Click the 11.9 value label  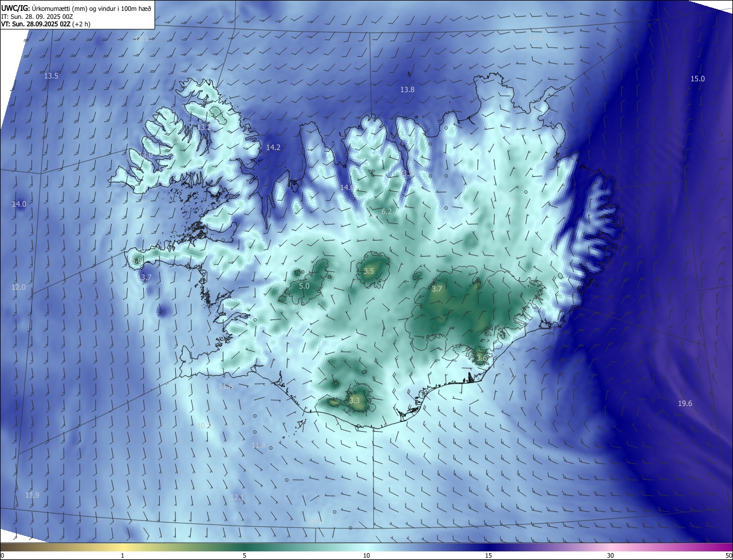click(x=33, y=495)
